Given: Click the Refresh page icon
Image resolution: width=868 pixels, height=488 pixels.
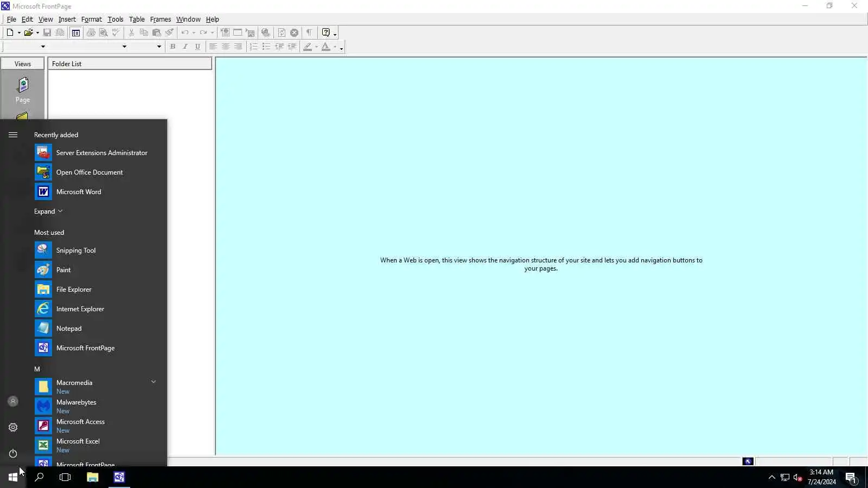Looking at the screenshot, I should tap(282, 33).
